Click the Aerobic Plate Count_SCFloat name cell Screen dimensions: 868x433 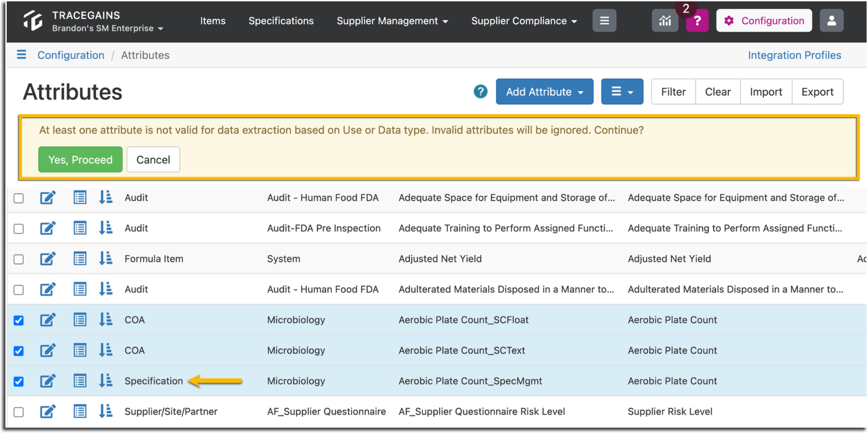point(463,320)
